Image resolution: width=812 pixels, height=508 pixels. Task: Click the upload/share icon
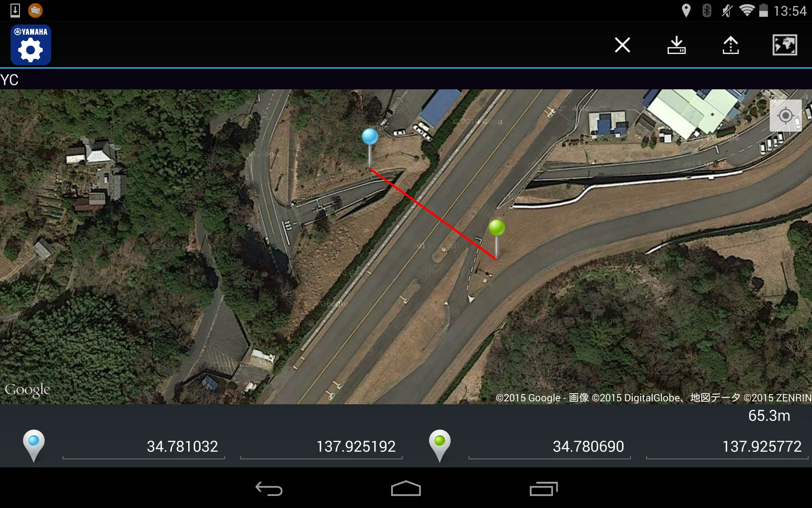click(x=731, y=44)
